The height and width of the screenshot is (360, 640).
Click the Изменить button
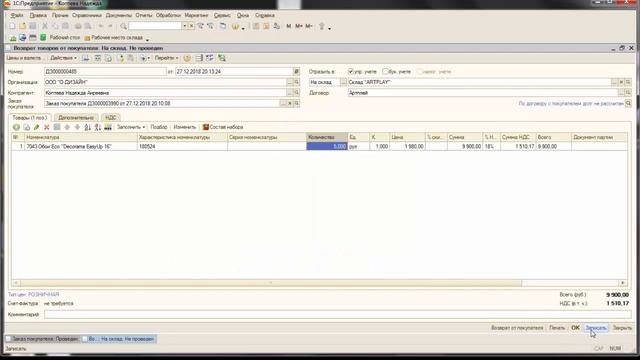[184, 127]
